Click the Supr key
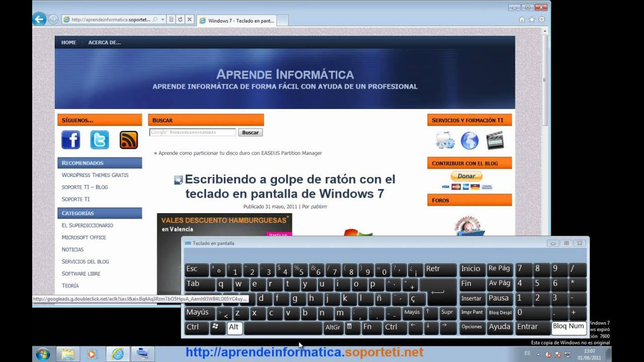644x362 pixels. point(447,313)
